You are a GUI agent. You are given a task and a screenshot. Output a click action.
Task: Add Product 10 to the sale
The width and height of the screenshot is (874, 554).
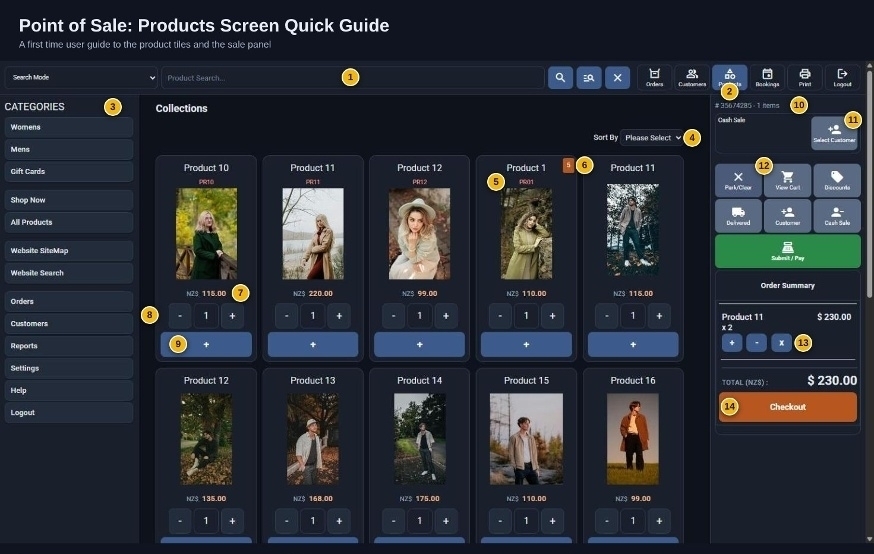point(206,345)
